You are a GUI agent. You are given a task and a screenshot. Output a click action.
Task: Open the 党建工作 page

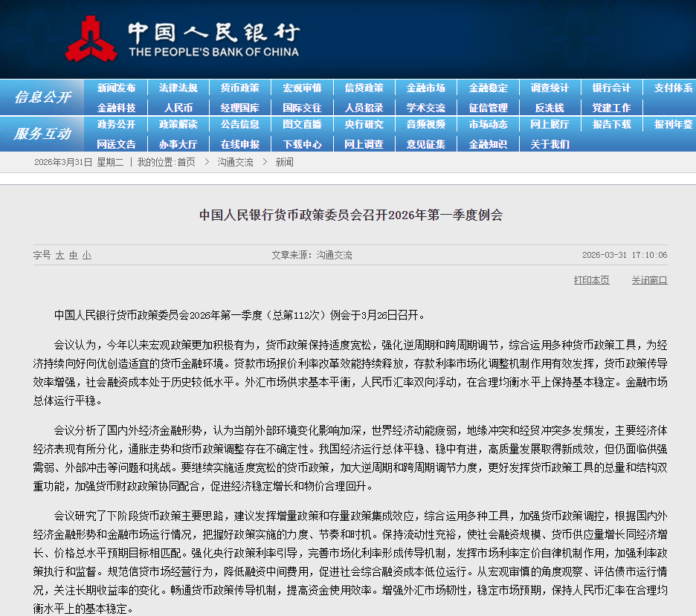(610, 107)
